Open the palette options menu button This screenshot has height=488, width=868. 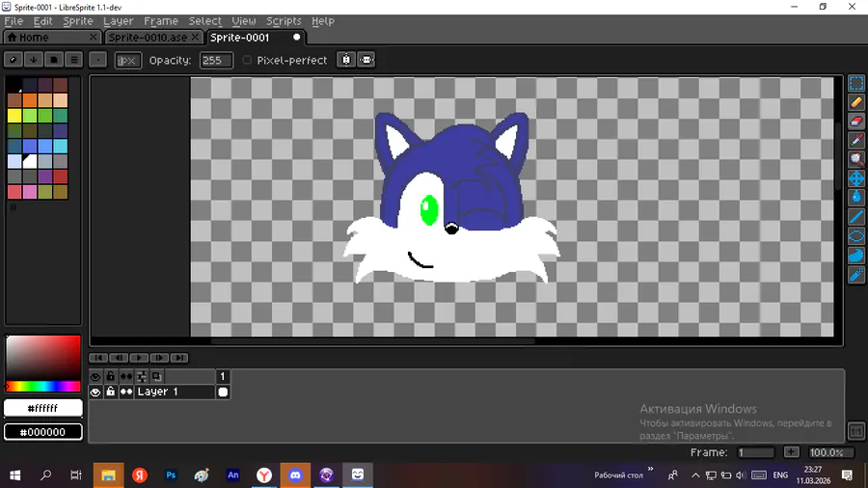click(74, 60)
